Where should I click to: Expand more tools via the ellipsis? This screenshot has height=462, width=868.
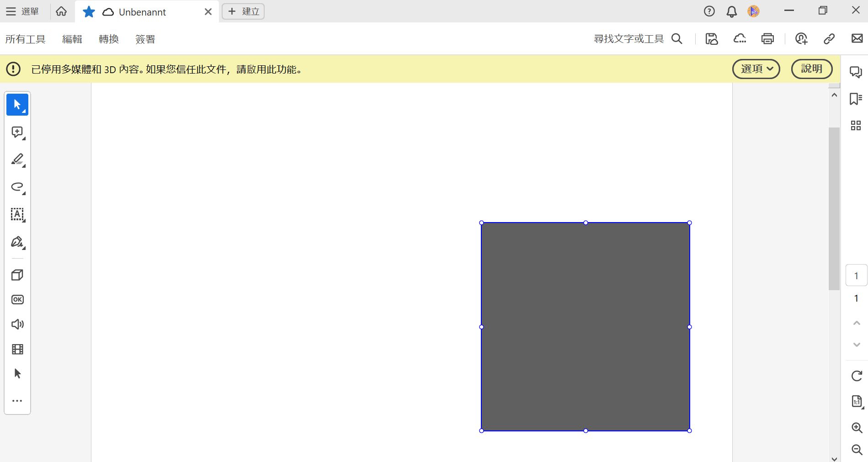click(17, 401)
